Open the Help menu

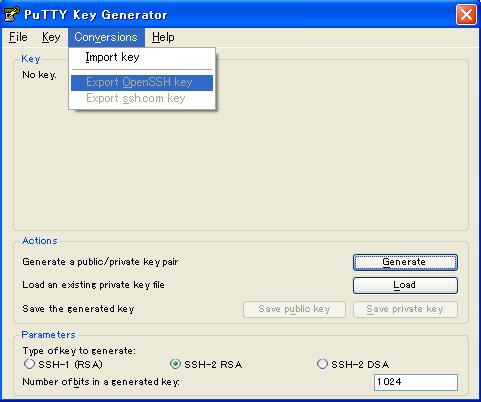tap(163, 37)
